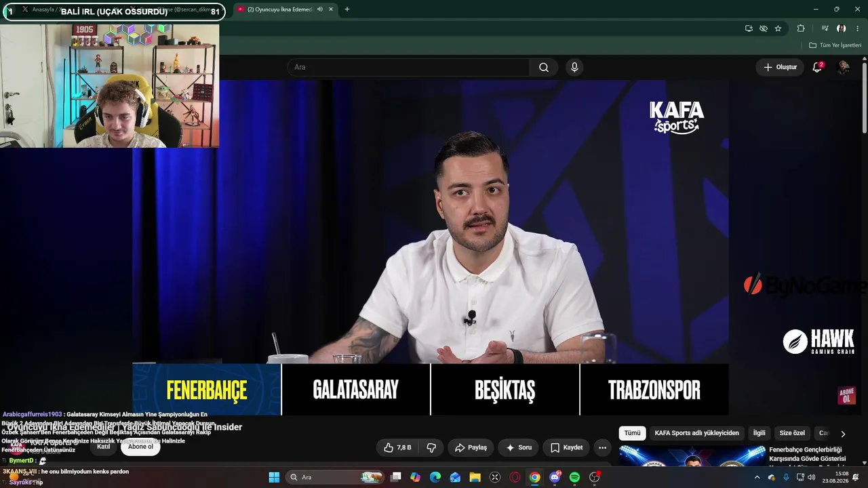
Task: Show hidden system tray icons
Action: [x=757, y=477]
